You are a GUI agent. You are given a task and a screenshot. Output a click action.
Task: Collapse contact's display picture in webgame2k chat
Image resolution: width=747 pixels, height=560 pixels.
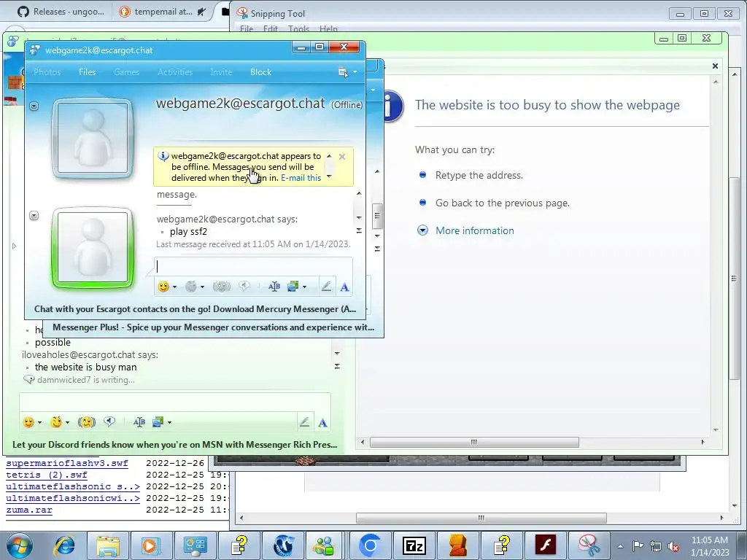(34, 106)
